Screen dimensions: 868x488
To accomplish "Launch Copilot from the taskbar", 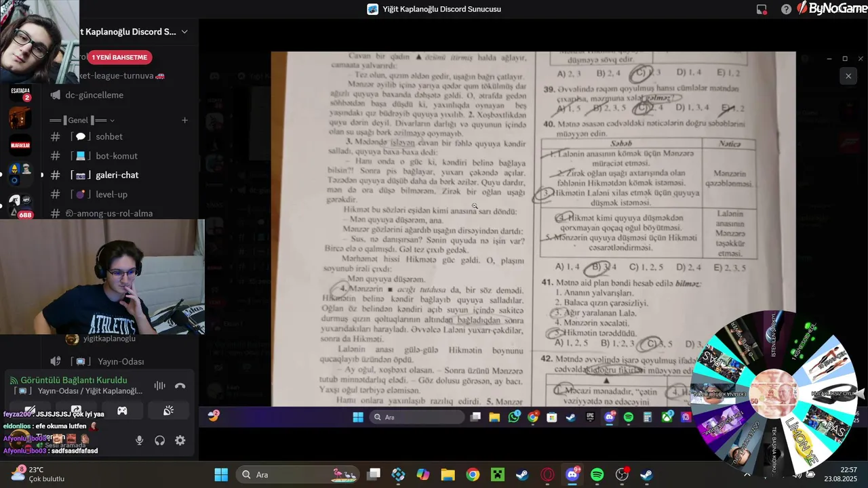I will tap(423, 474).
